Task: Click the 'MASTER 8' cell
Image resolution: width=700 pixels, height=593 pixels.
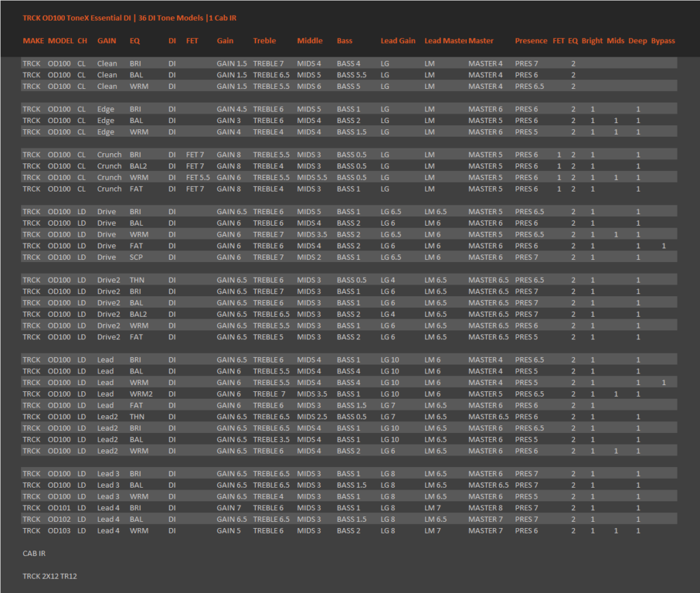Action: [485, 508]
